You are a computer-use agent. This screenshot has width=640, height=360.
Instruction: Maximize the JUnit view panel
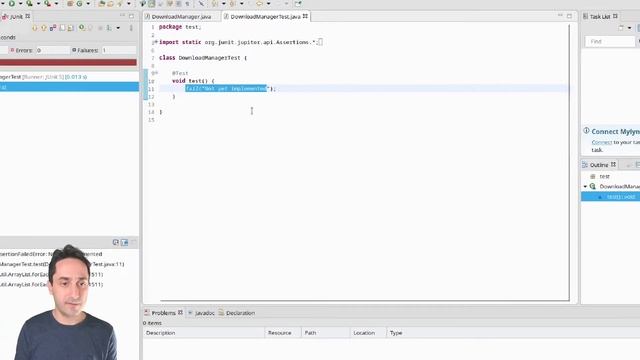tap(131, 16)
